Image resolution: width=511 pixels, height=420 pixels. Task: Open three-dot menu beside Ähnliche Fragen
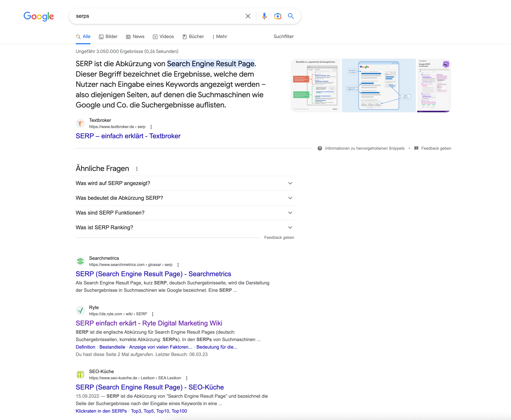[x=137, y=169]
